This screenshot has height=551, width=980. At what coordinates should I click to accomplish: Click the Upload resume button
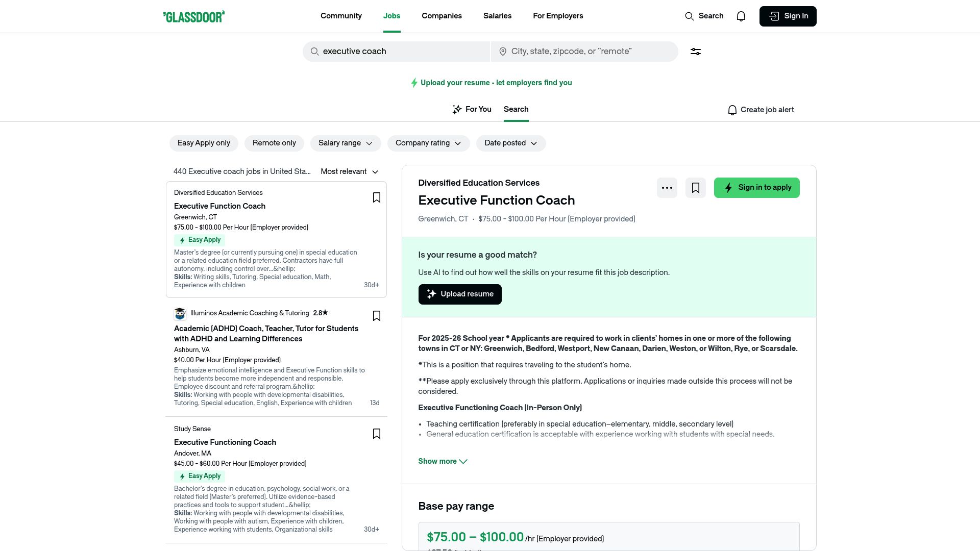coord(460,294)
